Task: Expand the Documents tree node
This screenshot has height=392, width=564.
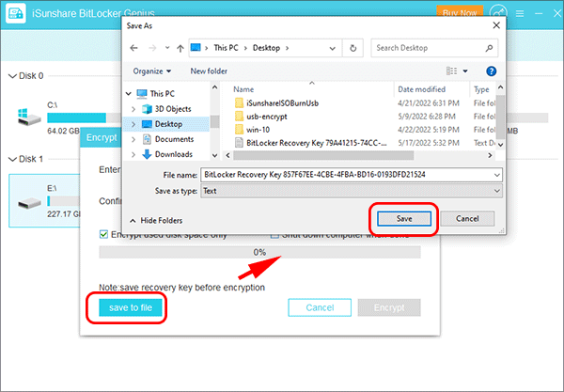Action: tap(133, 139)
